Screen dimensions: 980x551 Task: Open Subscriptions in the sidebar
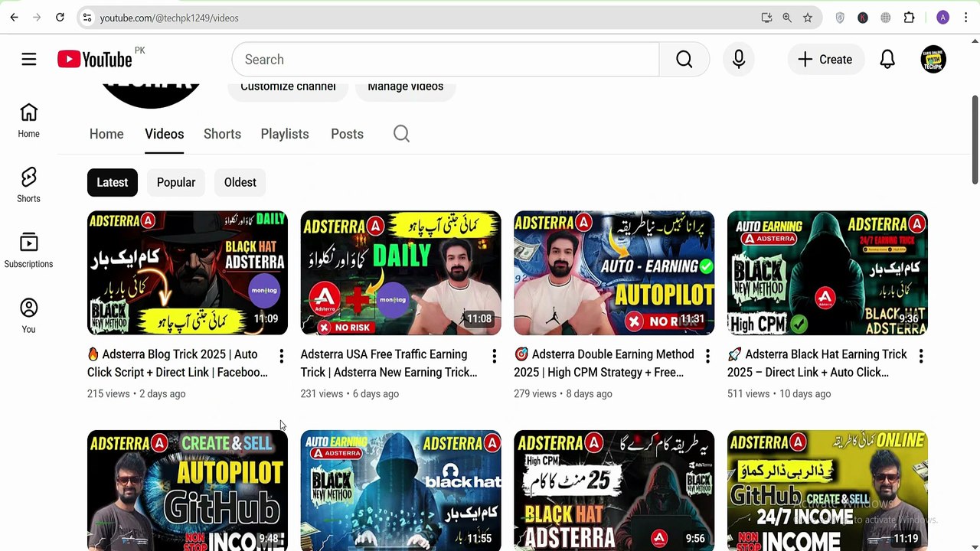pyautogui.click(x=28, y=251)
